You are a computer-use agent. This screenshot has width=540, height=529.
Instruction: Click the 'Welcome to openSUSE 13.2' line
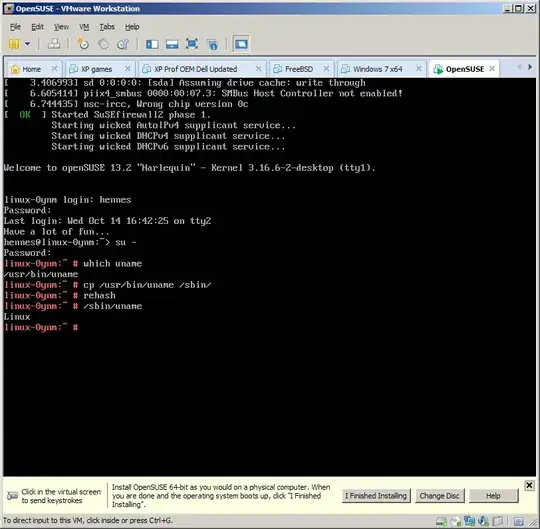click(x=189, y=168)
